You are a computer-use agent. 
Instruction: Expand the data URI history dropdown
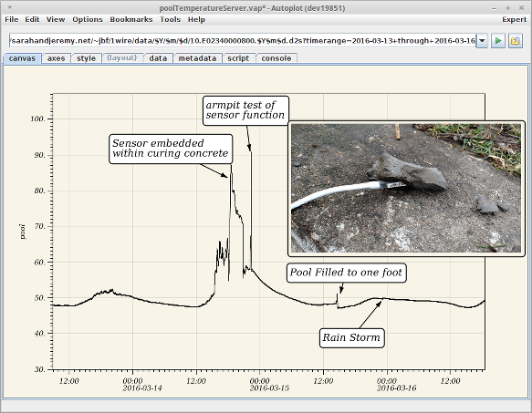[x=482, y=41]
